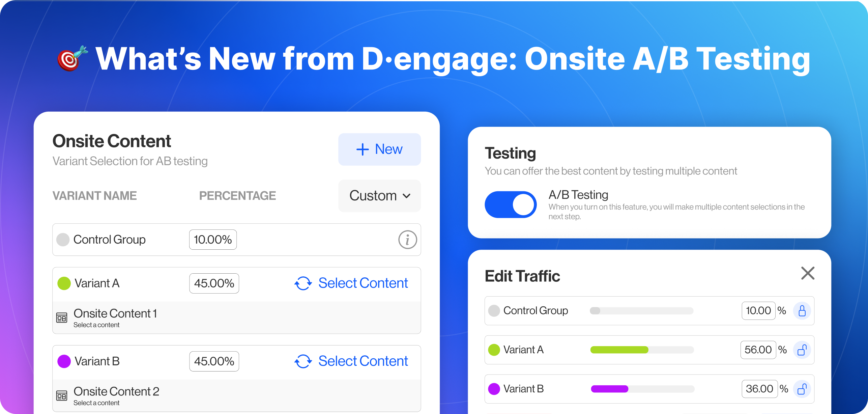Edit the Control Group 10.00 traffic field
The width and height of the screenshot is (868, 414).
click(x=758, y=310)
